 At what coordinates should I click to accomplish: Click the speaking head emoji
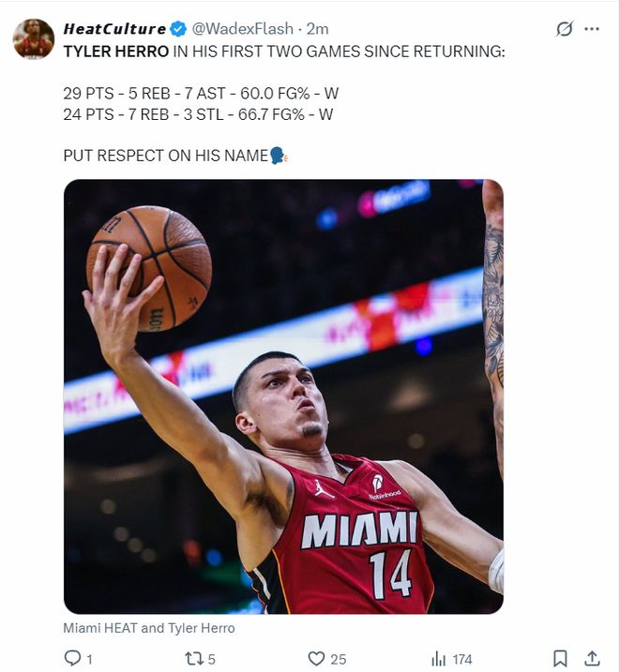[279, 156]
